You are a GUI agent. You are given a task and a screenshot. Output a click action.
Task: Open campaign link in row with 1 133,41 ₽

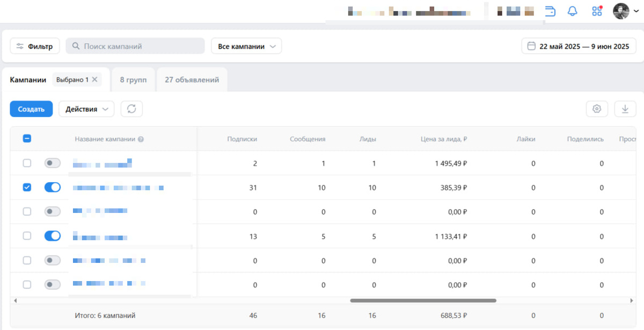(100, 236)
